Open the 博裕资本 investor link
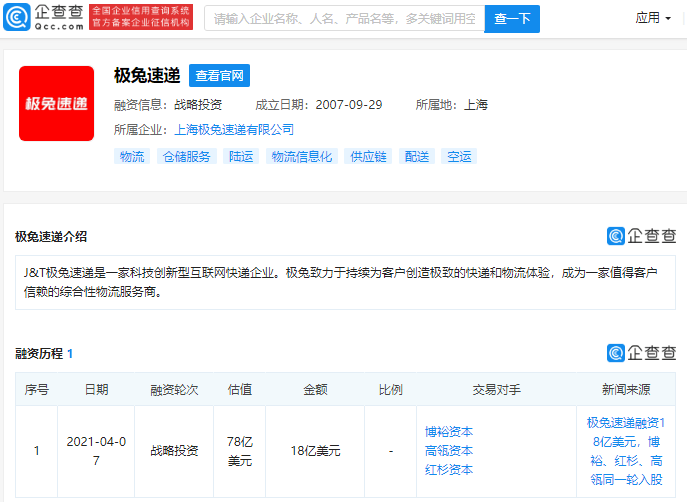687x502 pixels. [449, 432]
